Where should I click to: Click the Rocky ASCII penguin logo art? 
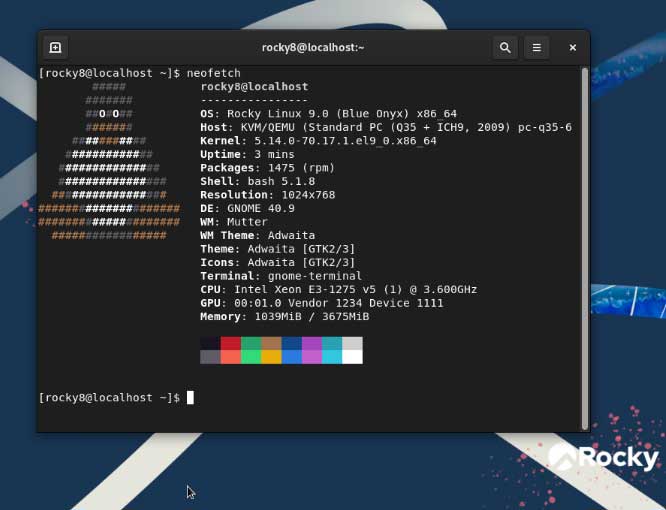109,161
